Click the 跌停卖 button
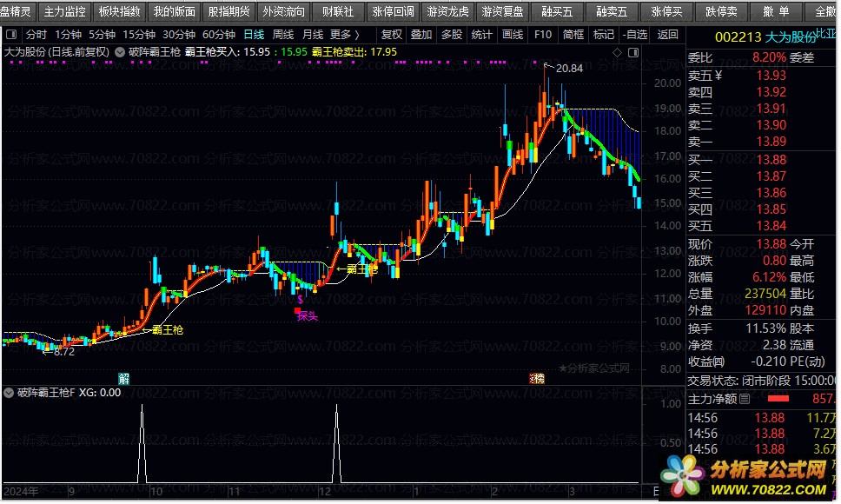The height and width of the screenshot is (504, 841). [x=721, y=11]
